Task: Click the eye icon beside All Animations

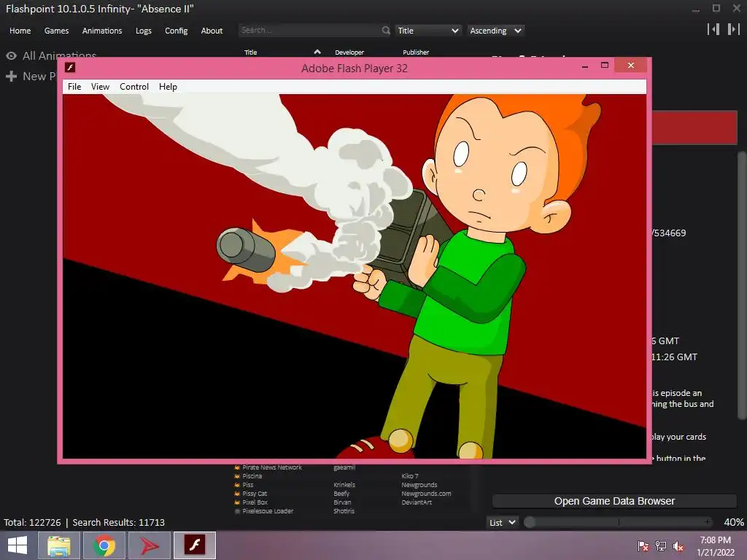Action: (x=12, y=55)
